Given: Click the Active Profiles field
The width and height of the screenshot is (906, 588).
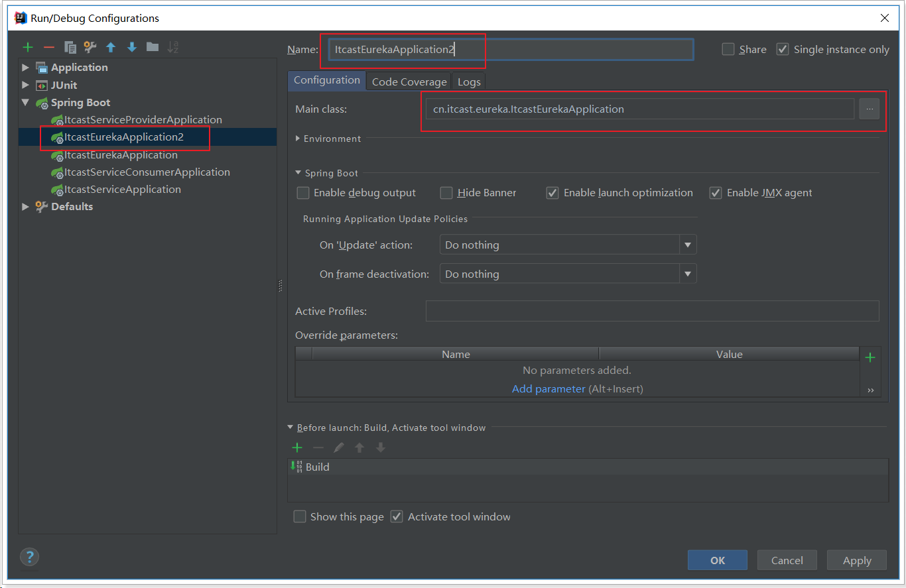Looking at the screenshot, I should 653,311.
